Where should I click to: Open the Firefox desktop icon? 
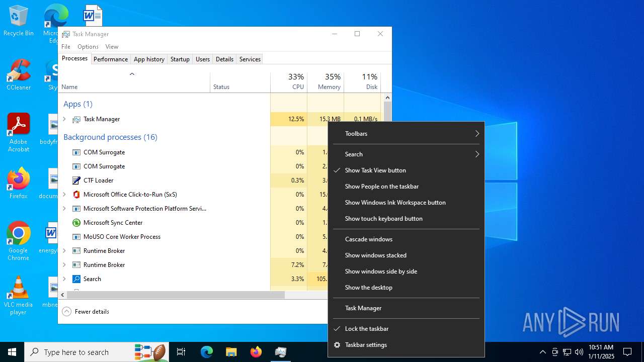(x=19, y=184)
